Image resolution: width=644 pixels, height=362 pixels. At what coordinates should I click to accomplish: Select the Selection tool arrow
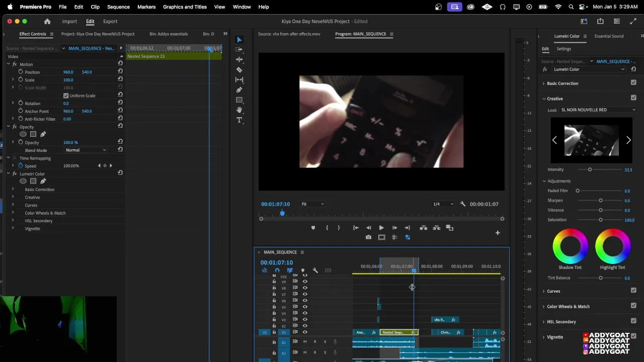(x=239, y=40)
